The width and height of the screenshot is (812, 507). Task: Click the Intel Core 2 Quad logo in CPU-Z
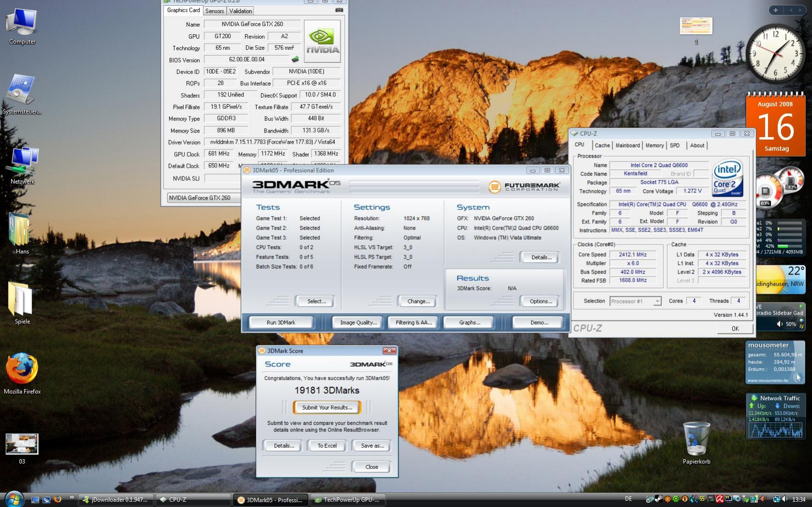pyautogui.click(x=727, y=178)
